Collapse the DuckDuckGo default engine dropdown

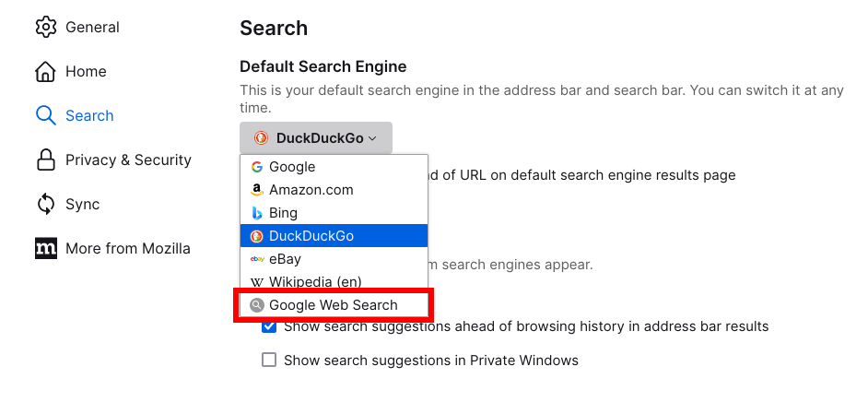315,138
